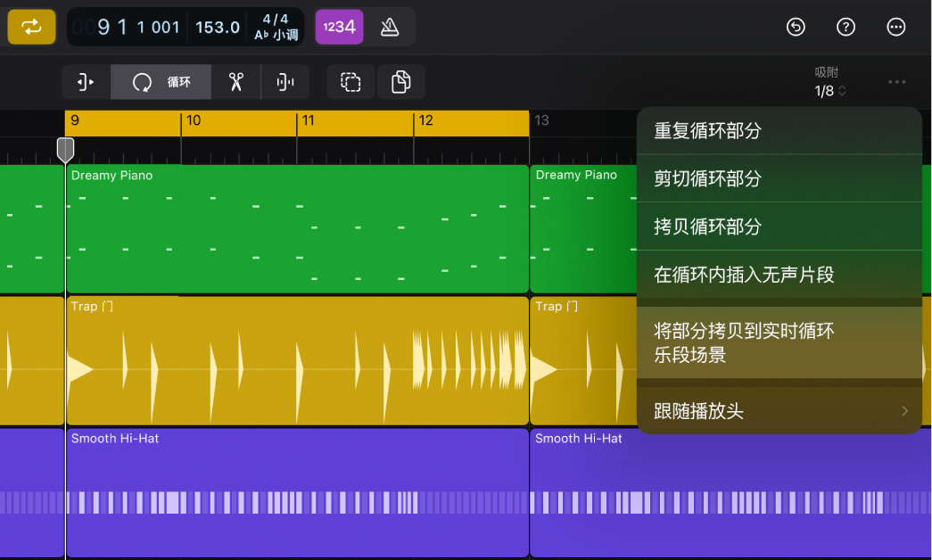This screenshot has width=932, height=560.
Task: Select the Dreamy Piano region at bar 13
Action: pos(583,229)
